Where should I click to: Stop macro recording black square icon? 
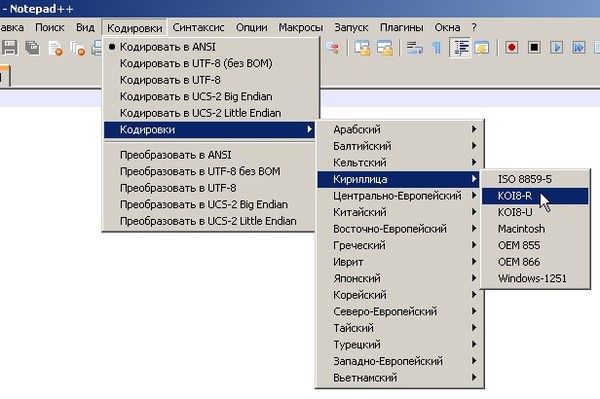tap(534, 47)
